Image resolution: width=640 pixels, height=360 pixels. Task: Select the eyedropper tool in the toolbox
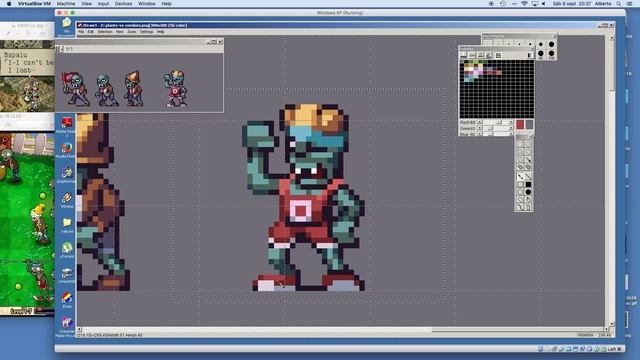(528, 160)
